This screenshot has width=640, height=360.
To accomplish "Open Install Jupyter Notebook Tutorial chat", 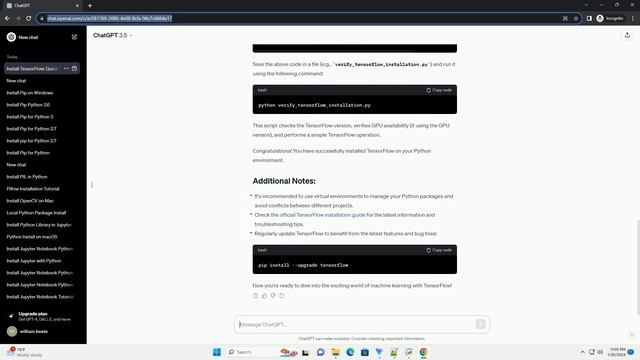I will pyautogui.click(x=40, y=297).
